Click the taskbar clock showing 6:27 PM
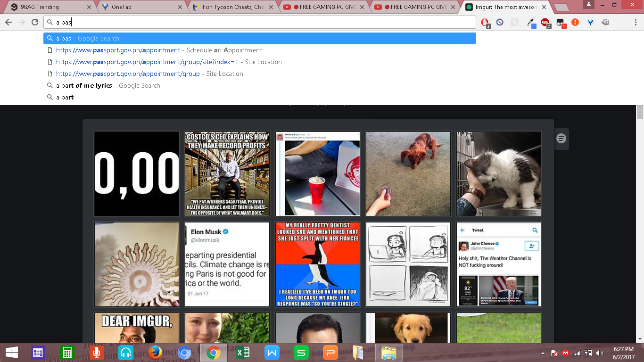This screenshot has width=644, height=362. tap(623, 353)
